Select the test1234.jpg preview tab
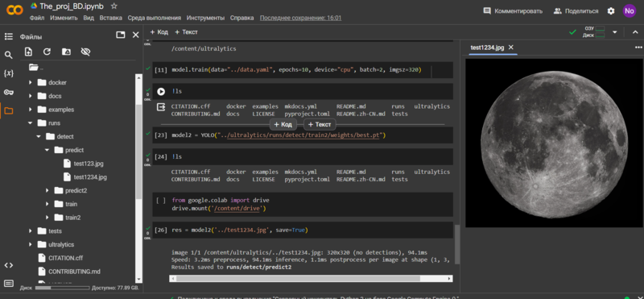Screen dimensions: 644x299 [x=487, y=48]
